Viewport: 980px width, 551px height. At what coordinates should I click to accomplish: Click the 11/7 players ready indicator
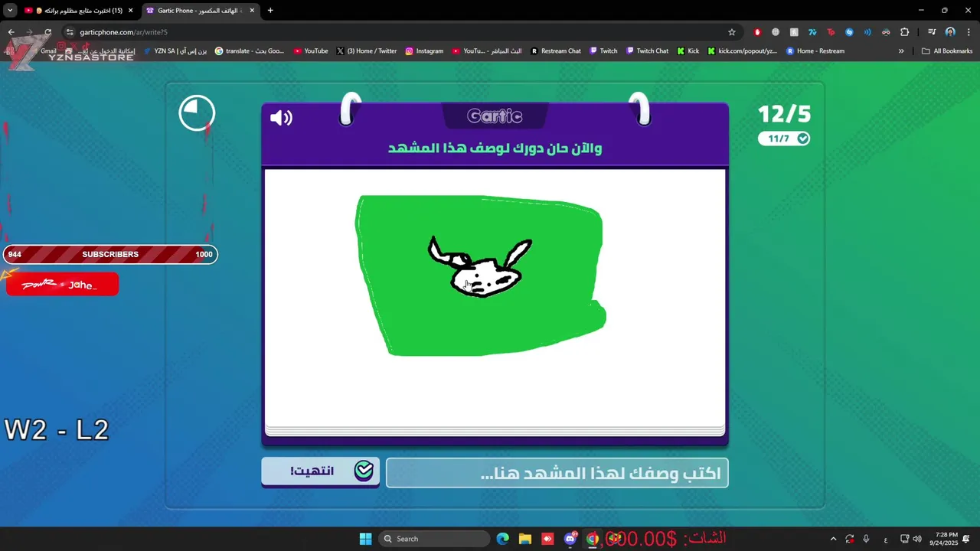coord(784,139)
